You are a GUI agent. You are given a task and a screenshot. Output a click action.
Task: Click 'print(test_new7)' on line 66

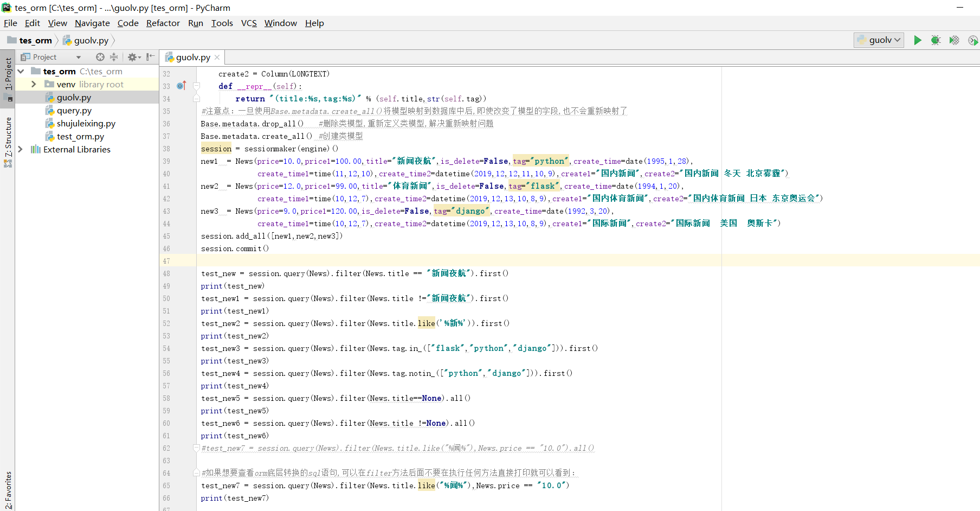(x=235, y=498)
